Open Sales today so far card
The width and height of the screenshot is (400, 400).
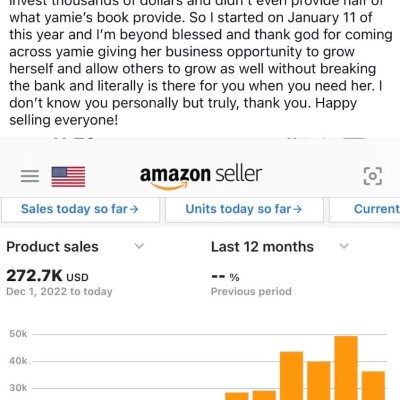coord(80,210)
